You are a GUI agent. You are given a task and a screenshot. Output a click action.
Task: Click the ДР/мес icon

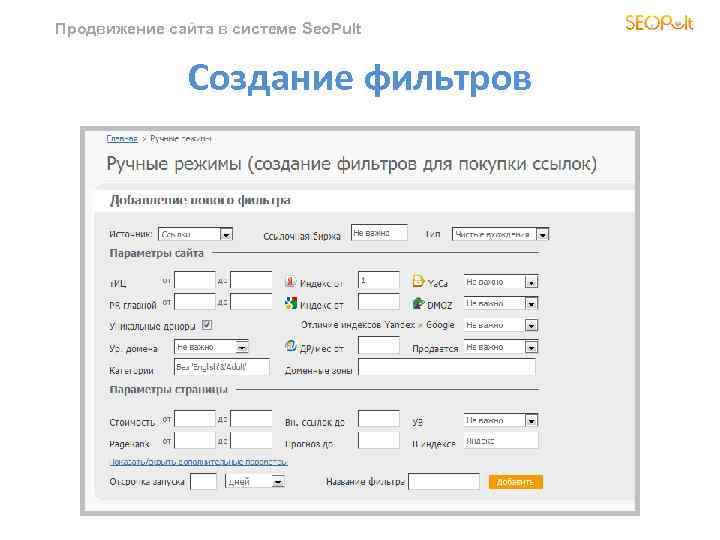[x=290, y=345]
